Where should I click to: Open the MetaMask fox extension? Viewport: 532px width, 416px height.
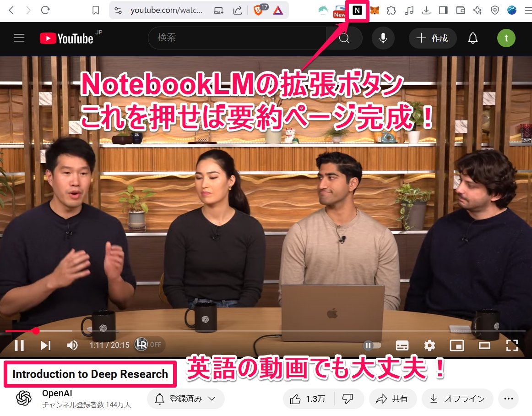click(375, 11)
